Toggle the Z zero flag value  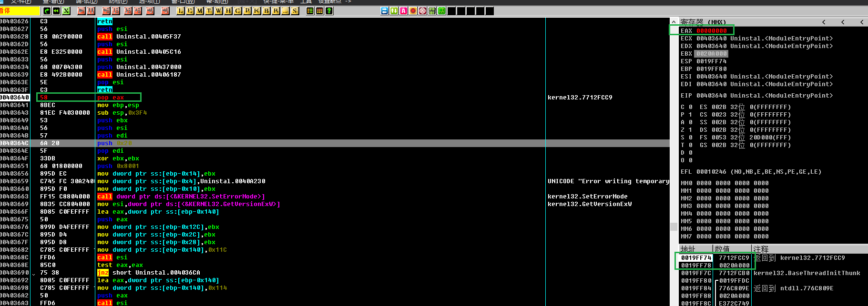coord(690,130)
